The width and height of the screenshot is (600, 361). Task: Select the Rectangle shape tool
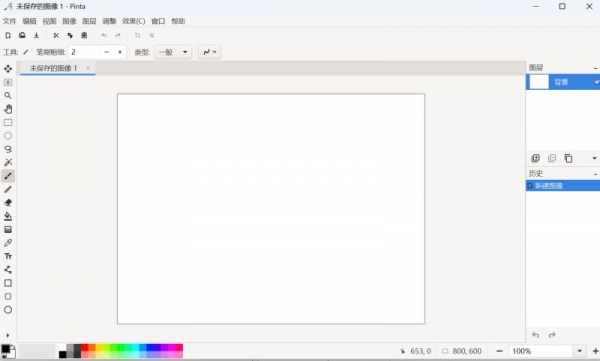click(x=8, y=283)
